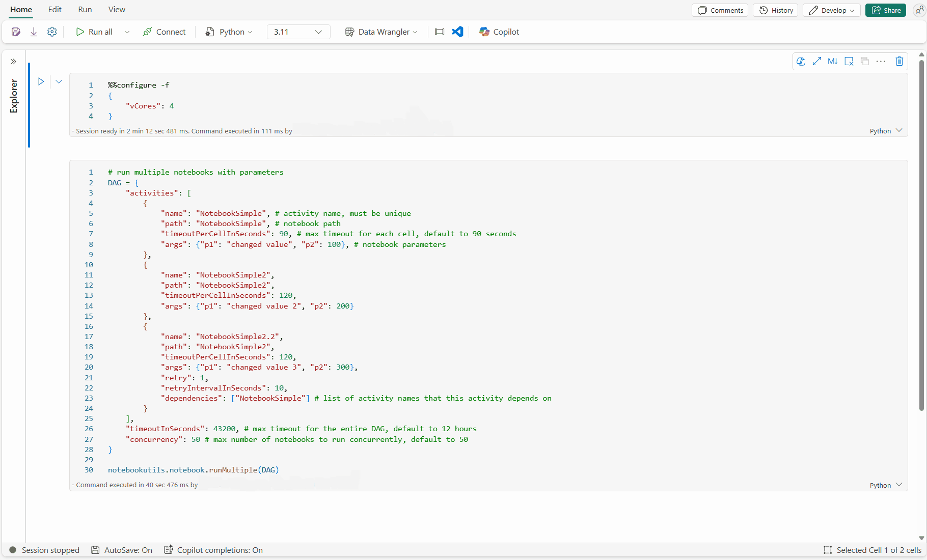Toggle AutoSave in the status bar

pos(122,550)
